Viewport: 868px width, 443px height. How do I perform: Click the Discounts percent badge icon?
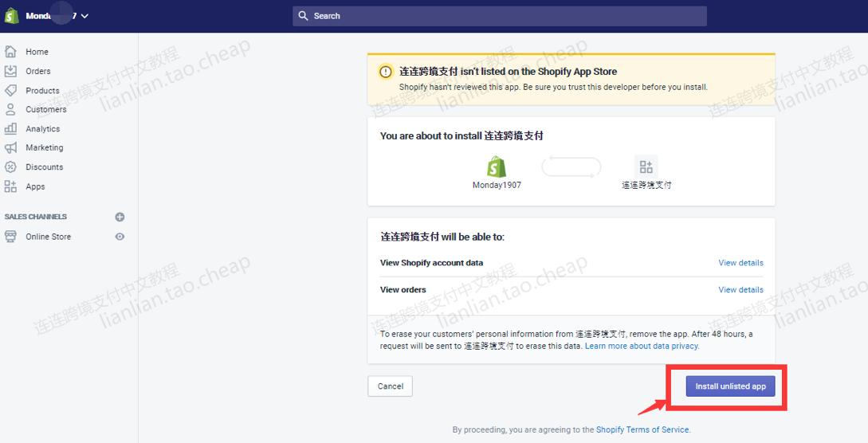(x=10, y=167)
